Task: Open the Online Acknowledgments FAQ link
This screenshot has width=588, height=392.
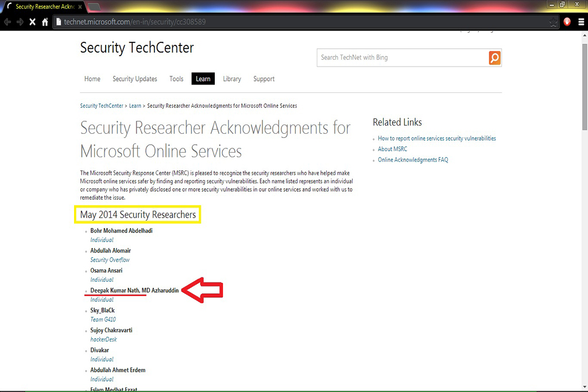Action: (x=413, y=160)
